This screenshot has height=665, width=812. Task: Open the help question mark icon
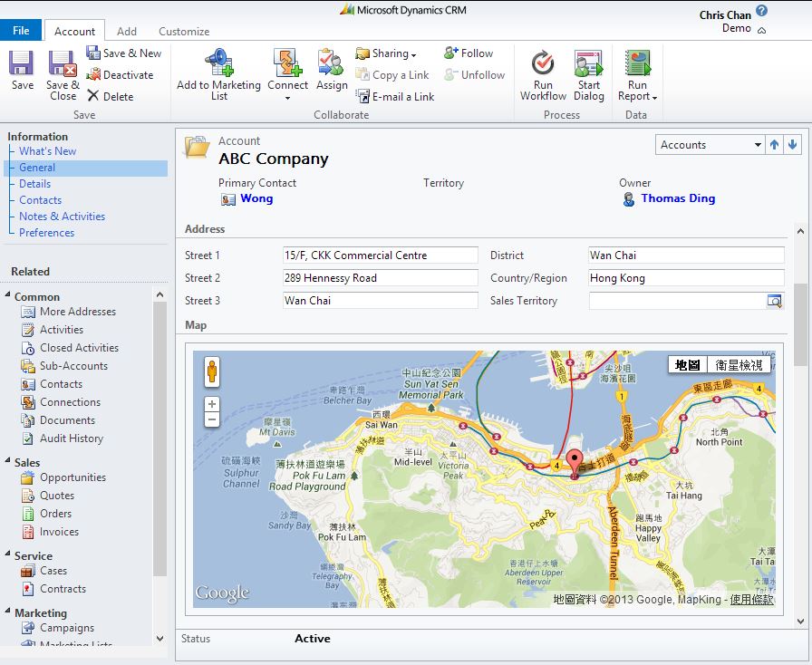(761, 10)
